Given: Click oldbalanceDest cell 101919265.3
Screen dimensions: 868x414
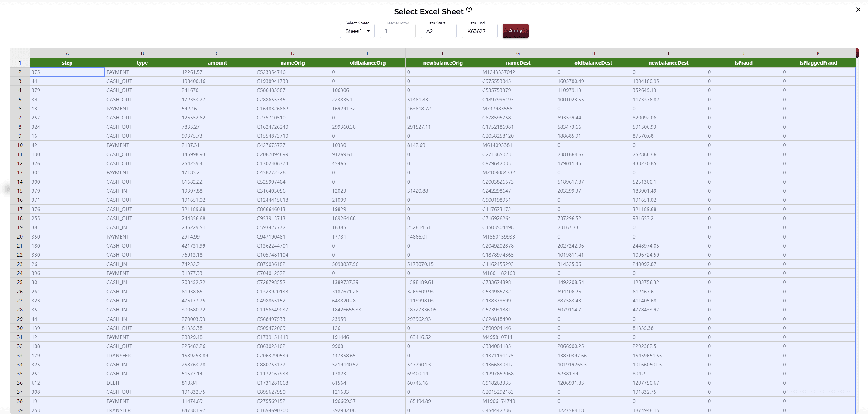Looking at the screenshot, I should [593, 365].
